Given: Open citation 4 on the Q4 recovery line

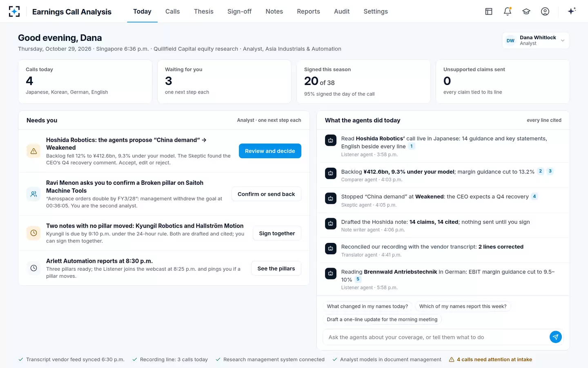Looking at the screenshot, I should pos(534,196).
